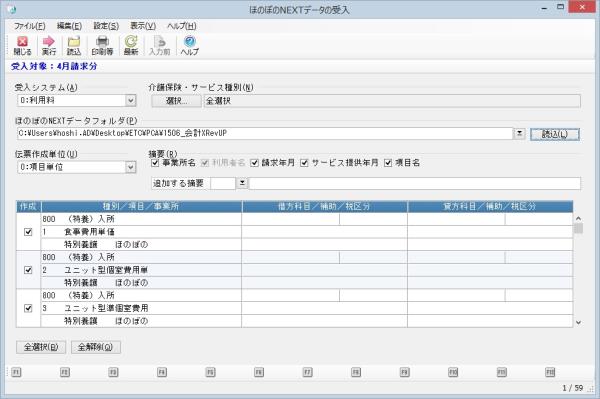
Task: Select the ユニット型個室費用単 row text
Action: tap(106, 270)
